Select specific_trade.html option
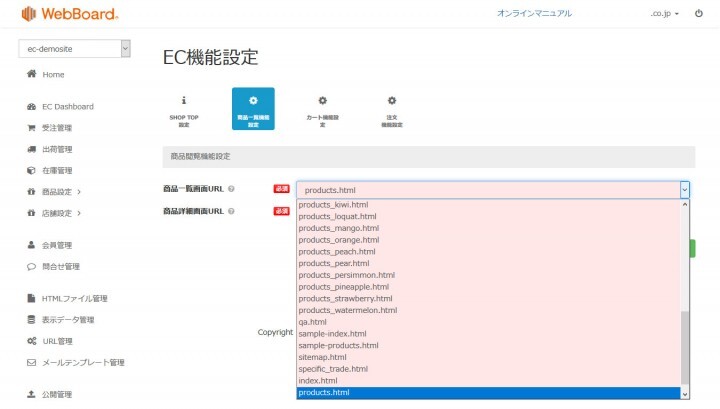Viewport: 720px width, 409px height. pyautogui.click(x=488, y=369)
